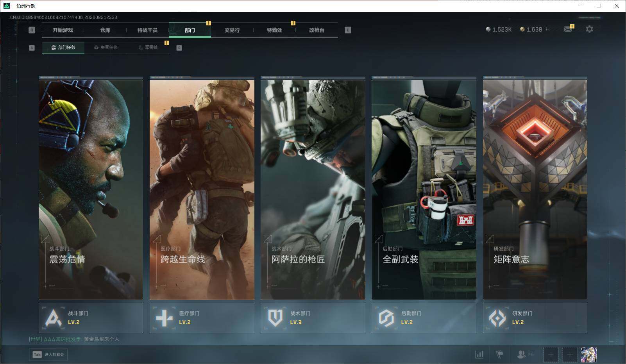Open the 军需处 sub-tab

[148, 48]
